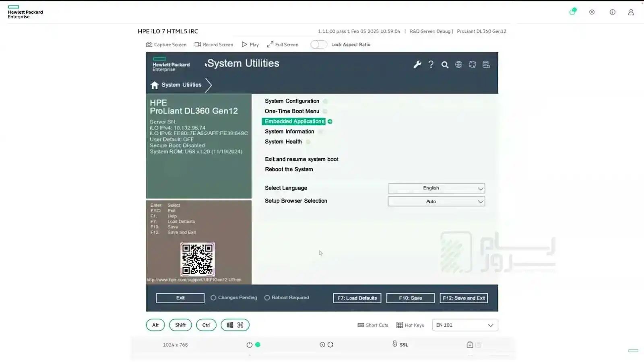Click the SSL status text
This screenshot has width=644, height=362.
click(404, 345)
